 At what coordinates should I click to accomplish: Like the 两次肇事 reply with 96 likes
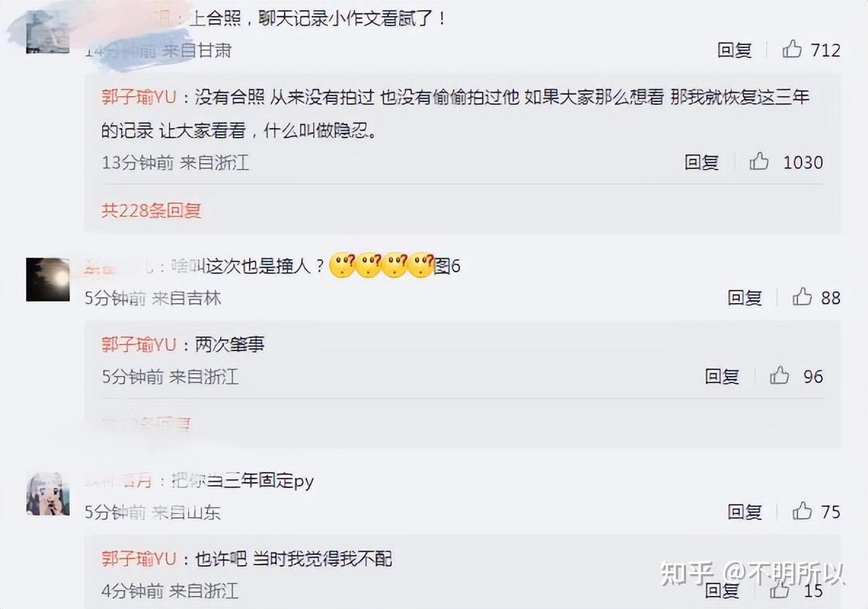coord(779,376)
